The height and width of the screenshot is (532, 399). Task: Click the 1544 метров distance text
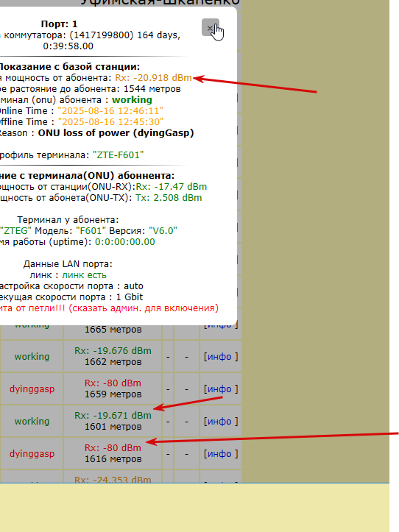click(x=152, y=89)
